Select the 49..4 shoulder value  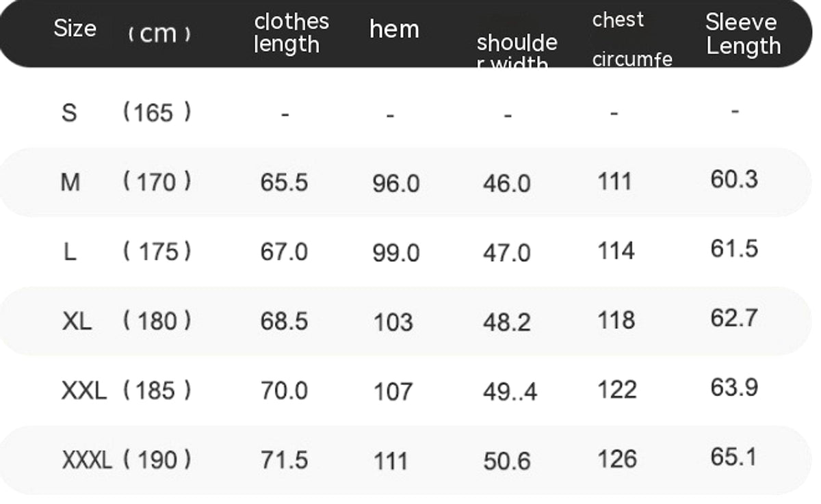(x=510, y=392)
